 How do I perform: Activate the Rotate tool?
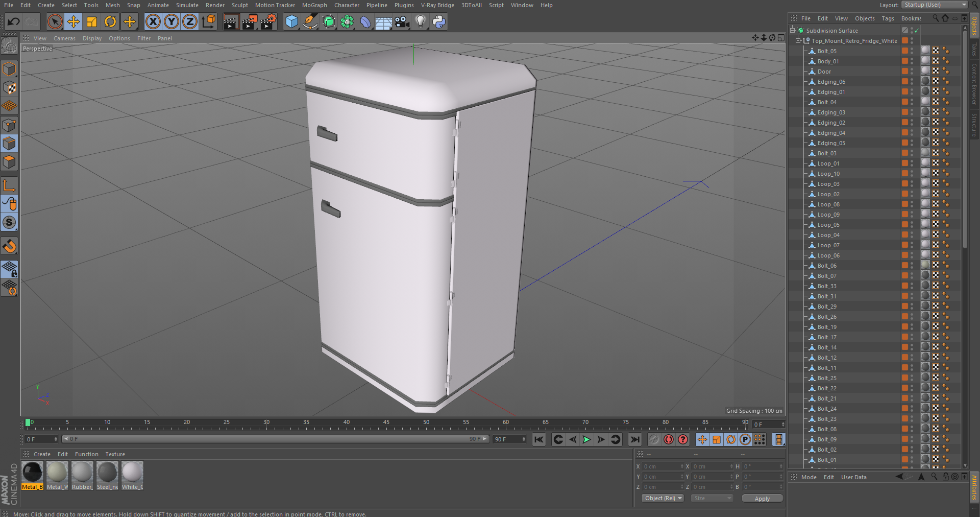pos(110,21)
